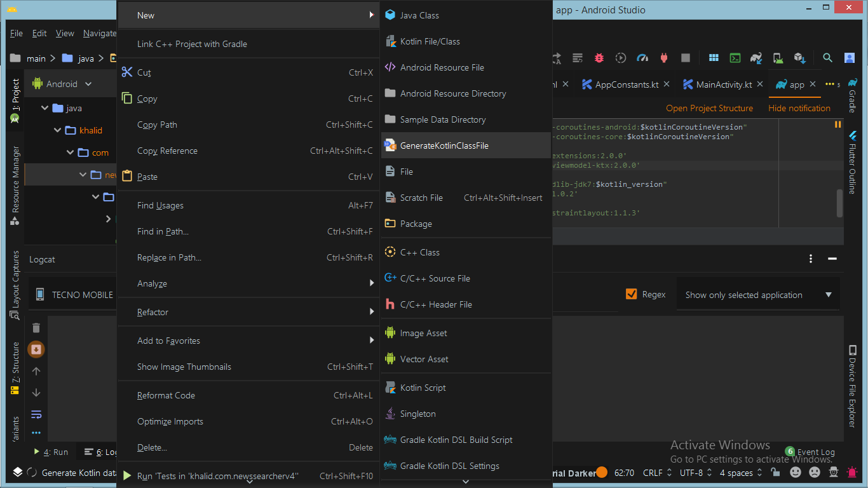
Task: Collapse the java folder tree node
Action: coord(44,108)
